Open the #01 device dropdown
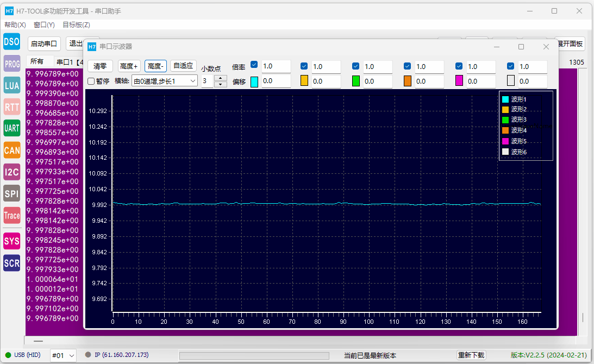The height and width of the screenshot is (364, 594). [x=63, y=355]
